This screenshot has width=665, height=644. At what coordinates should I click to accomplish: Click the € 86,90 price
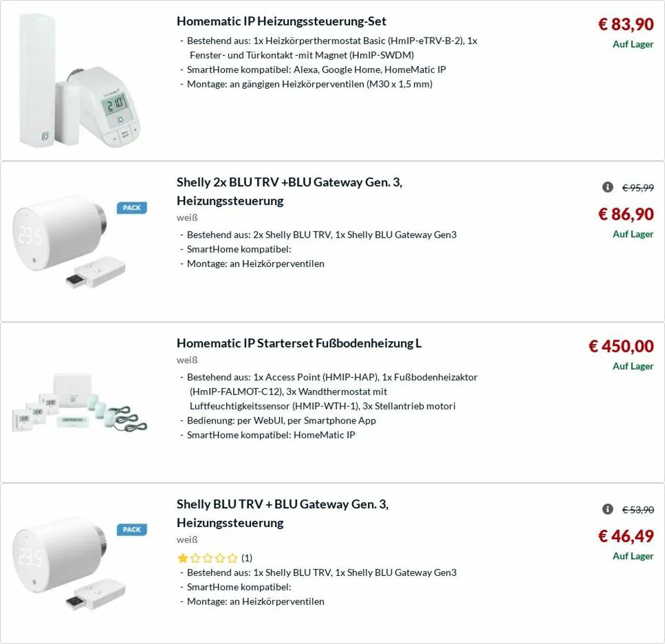[x=626, y=214]
